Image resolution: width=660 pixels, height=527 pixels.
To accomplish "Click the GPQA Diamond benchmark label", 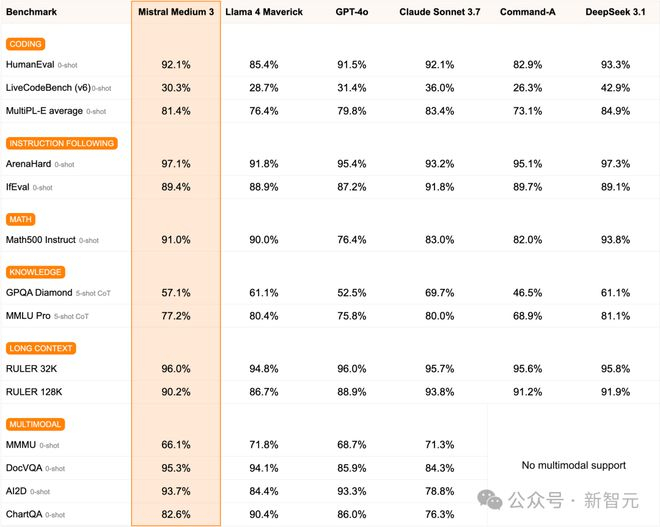I will 39,292.
